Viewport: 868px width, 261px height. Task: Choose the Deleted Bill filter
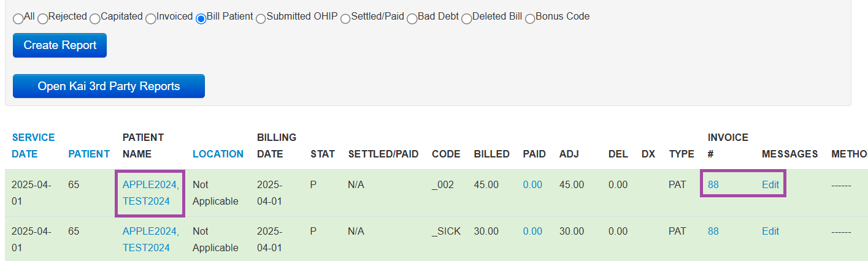[x=467, y=19]
